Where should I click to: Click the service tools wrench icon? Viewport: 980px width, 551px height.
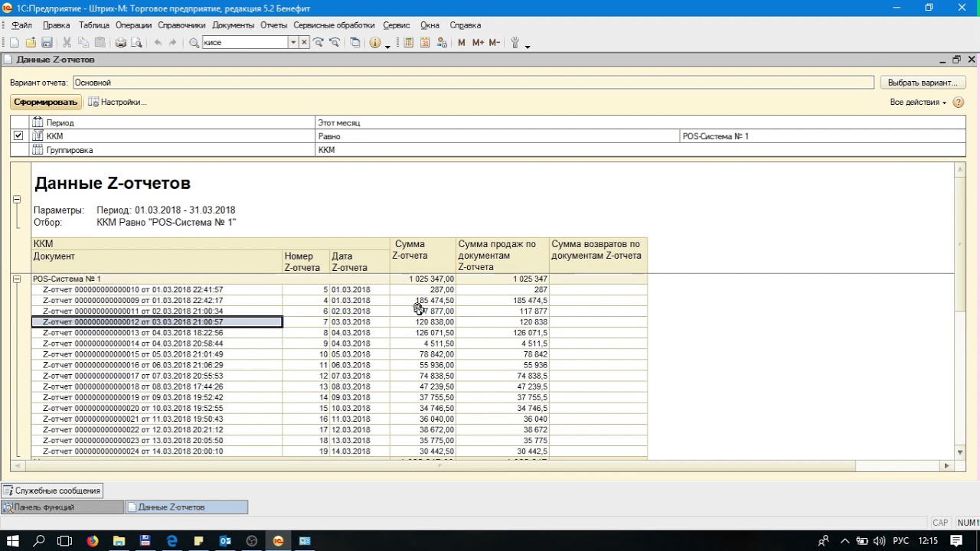click(515, 43)
